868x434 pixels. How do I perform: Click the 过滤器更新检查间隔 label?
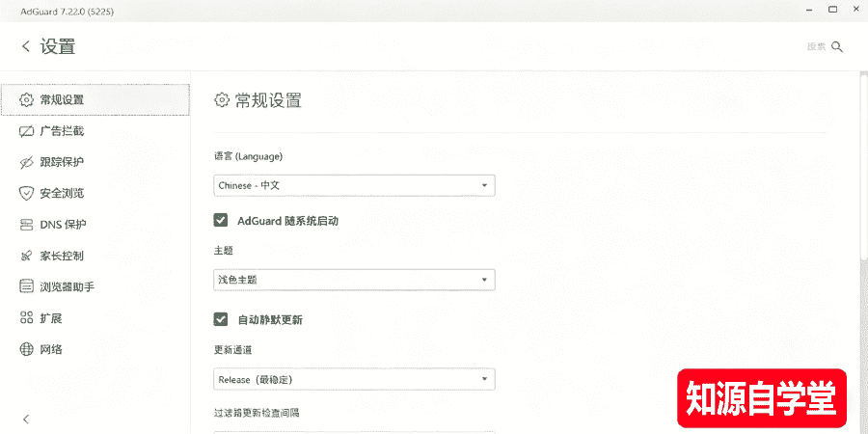point(257,413)
